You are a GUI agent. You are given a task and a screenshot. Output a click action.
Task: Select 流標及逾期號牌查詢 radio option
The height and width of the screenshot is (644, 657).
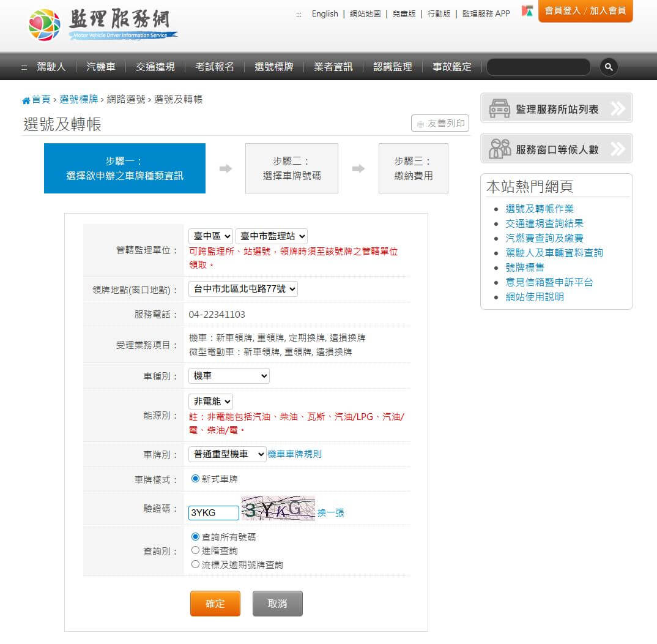pos(196,564)
